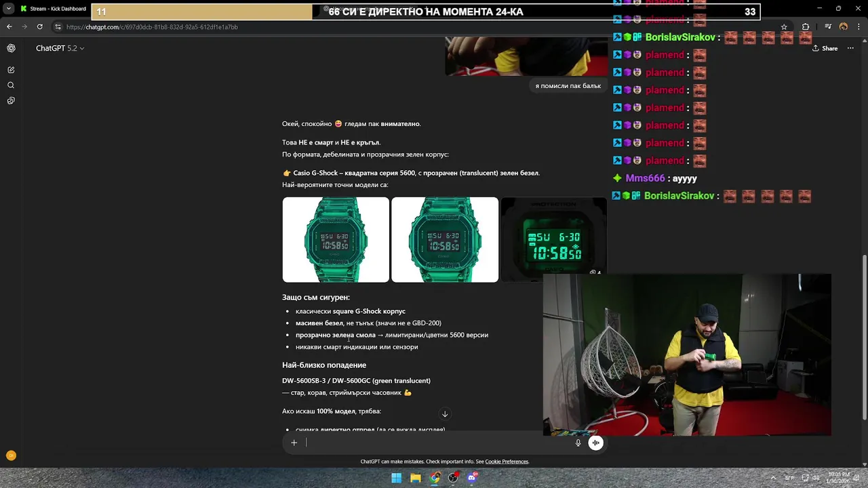Click the heading 'Защо съм сигурен:'
The height and width of the screenshot is (488, 868).
(x=316, y=298)
